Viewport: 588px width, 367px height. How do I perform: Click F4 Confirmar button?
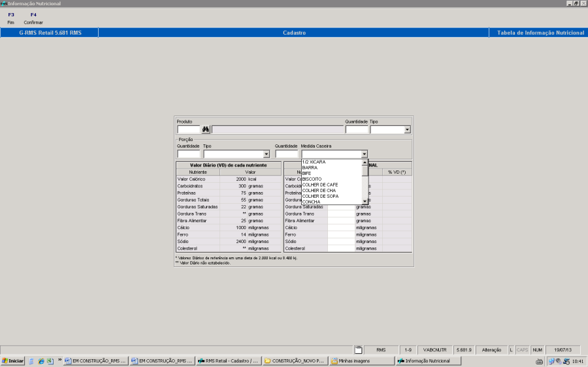(x=33, y=18)
